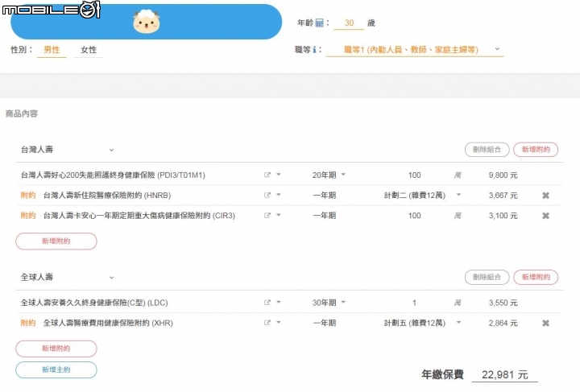Click the 新增主約 button
The image size is (580, 392).
coord(56,369)
